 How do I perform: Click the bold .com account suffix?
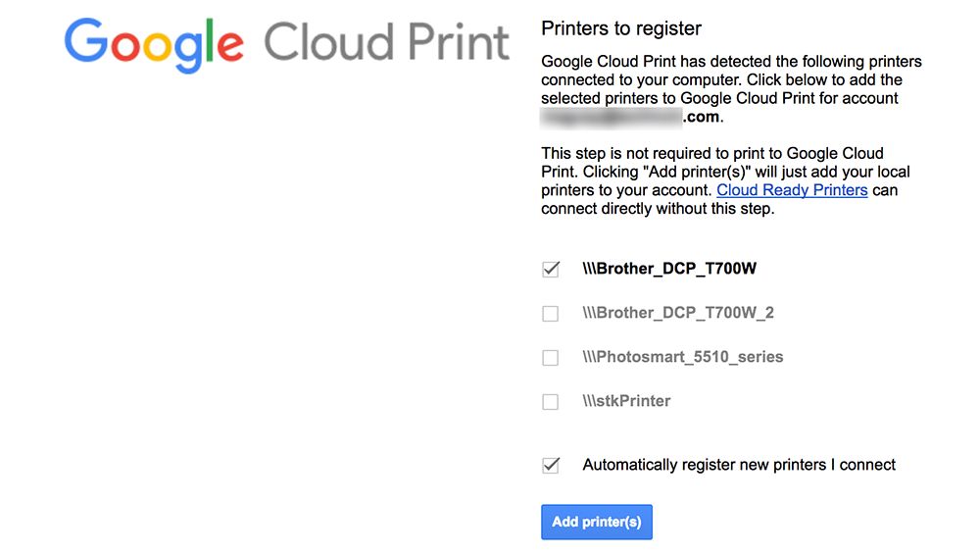pyautogui.click(x=703, y=118)
